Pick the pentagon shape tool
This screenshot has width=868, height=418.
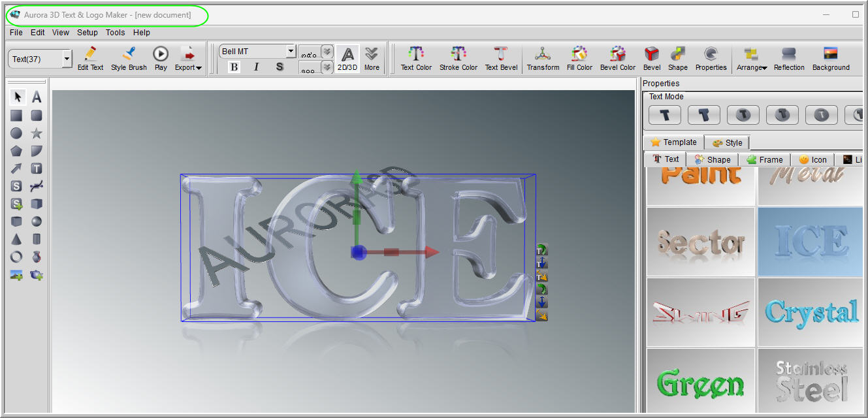tap(17, 151)
